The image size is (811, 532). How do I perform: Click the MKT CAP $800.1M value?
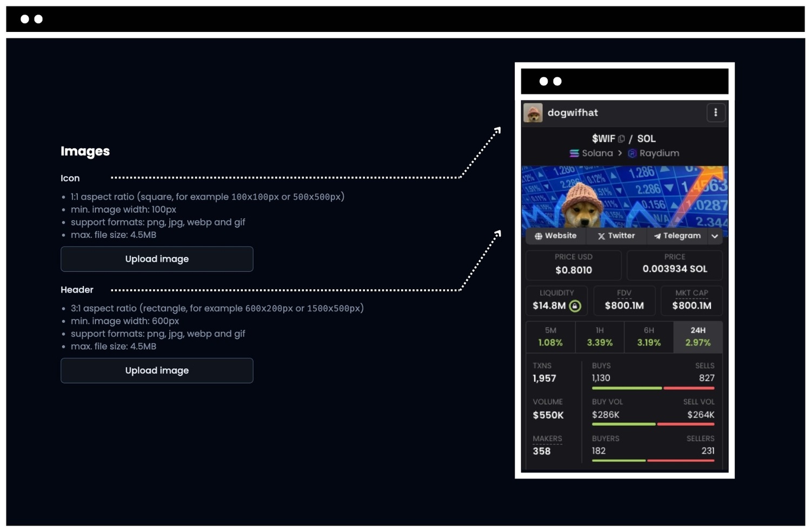point(692,305)
